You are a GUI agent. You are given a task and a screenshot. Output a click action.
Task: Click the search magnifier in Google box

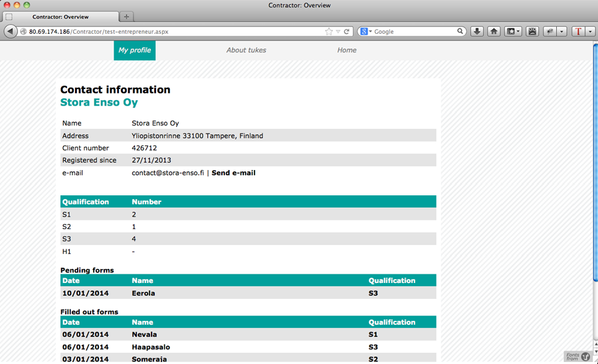[x=460, y=31]
